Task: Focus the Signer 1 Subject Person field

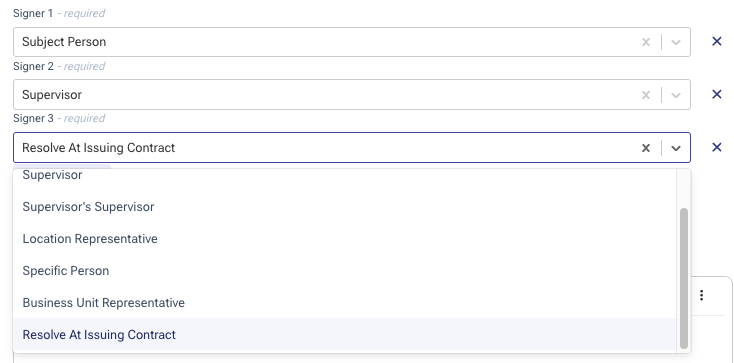Action: point(352,42)
